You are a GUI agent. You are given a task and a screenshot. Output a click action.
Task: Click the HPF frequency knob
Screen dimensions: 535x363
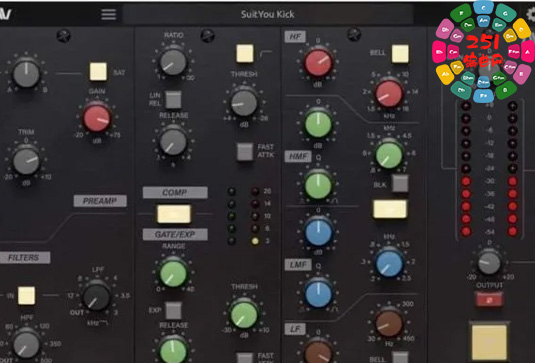26,345
